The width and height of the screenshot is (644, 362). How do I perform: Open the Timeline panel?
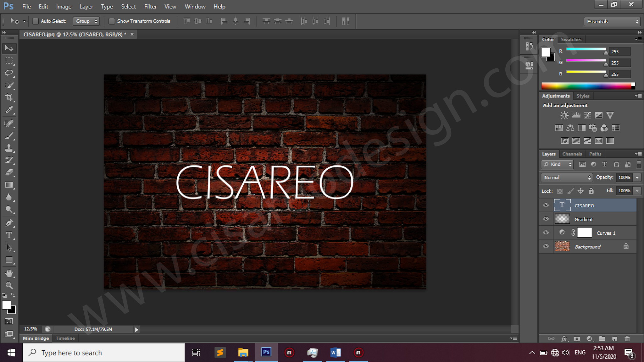pyautogui.click(x=65, y=338)
